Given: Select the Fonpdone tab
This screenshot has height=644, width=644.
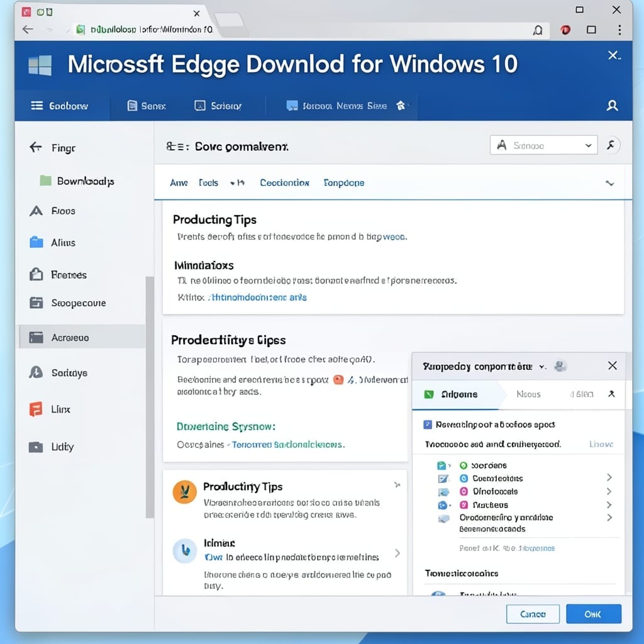Looking at the screenshot, I should click(344, 183).
